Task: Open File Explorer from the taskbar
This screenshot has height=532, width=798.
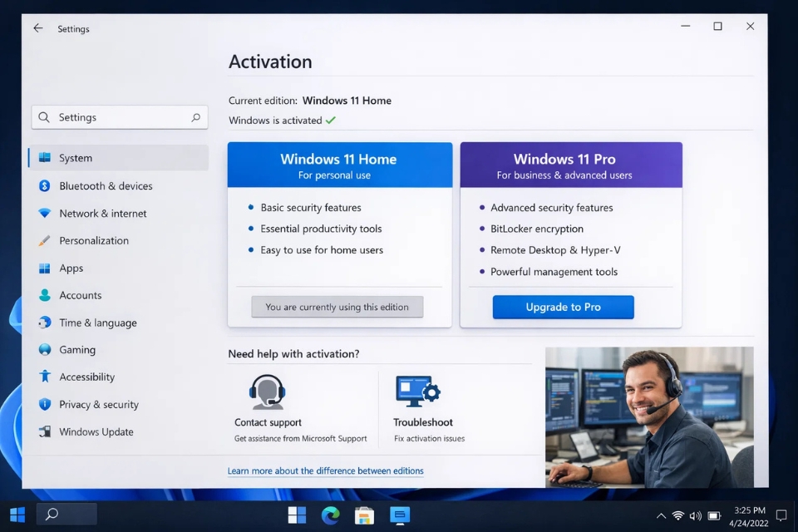Action: [x=365, y=515]
